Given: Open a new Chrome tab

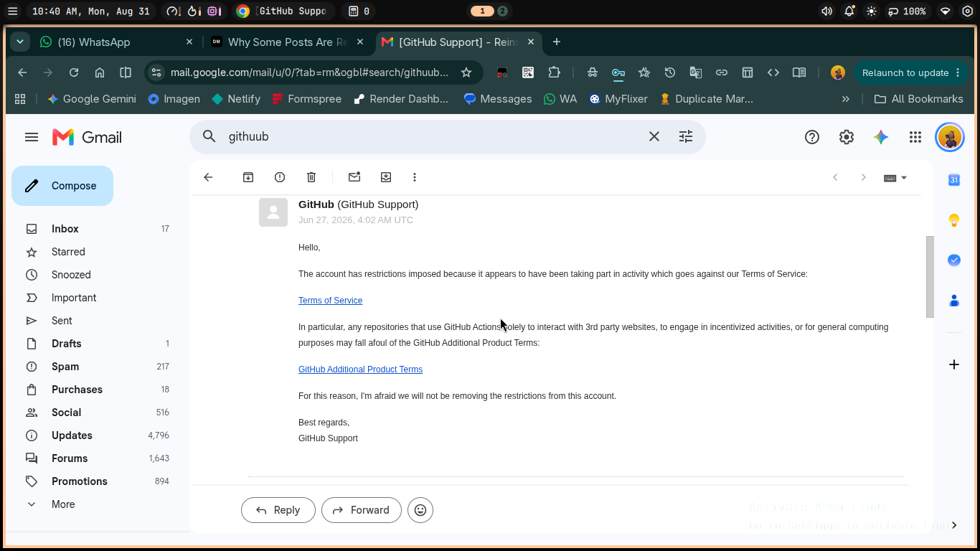Looking at the screenshot, I should pos(557,42).
